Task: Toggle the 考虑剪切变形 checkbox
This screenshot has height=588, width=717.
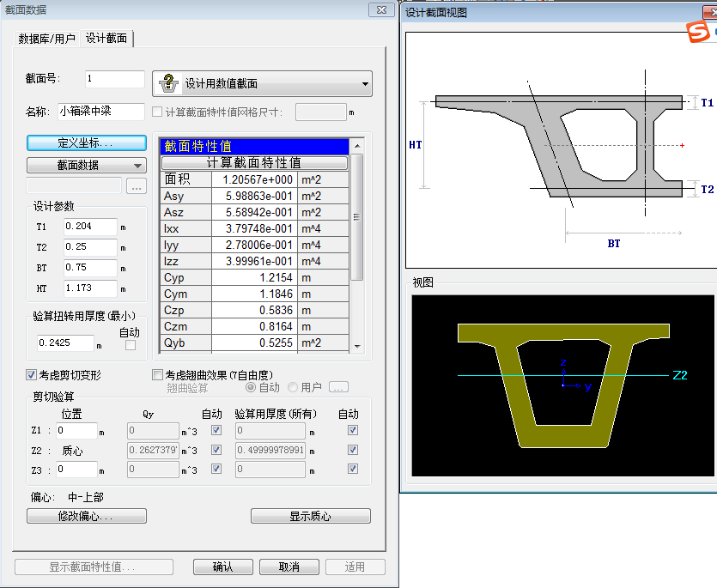Action: (x=32, y=375)
